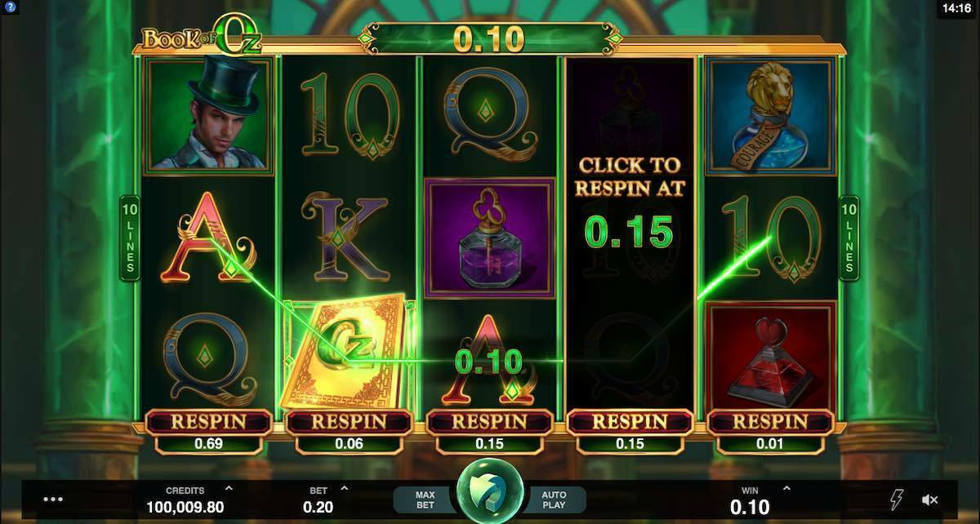The width and height of the screenshot is (980, 524).
Task: Mute the game sound speaker icon
Action: click(x=929, y=500)
